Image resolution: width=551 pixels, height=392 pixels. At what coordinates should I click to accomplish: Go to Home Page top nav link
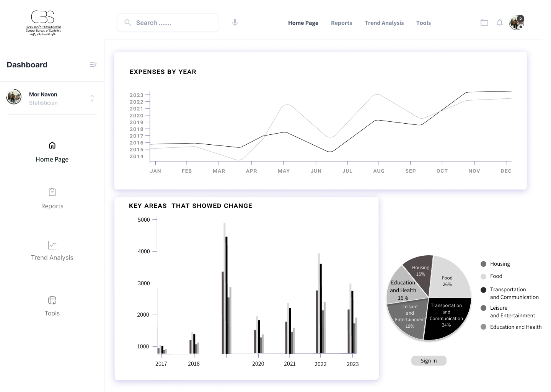pyautogui.click(x=303, y=23)
